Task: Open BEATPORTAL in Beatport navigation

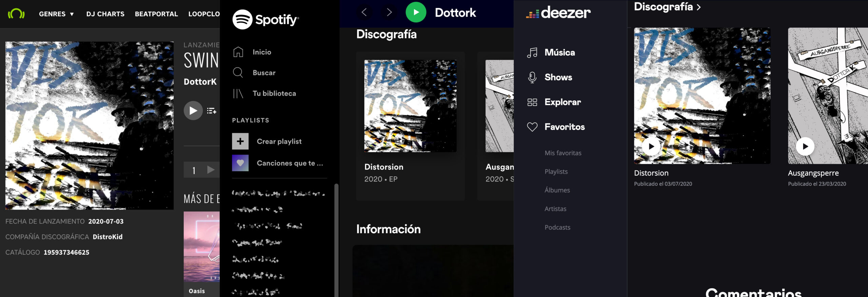Action: [156, 14]
